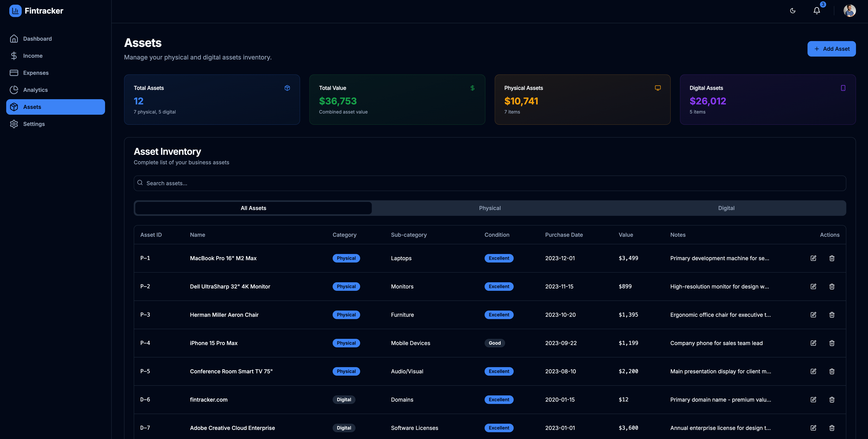
Task: Open Analytics from the sidebar
Action: pos(35,90)
